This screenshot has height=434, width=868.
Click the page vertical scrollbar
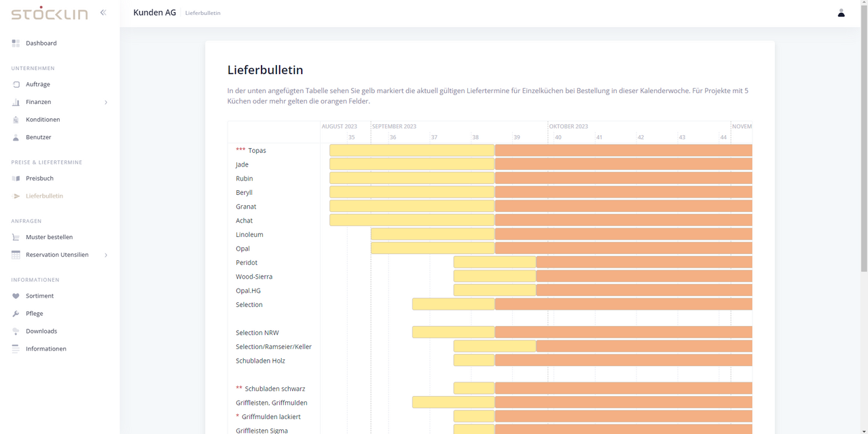864,139
